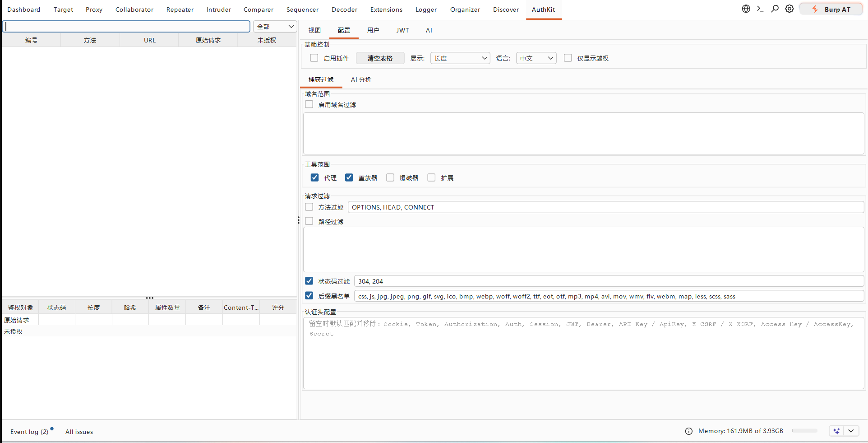
Task: Open the 展示 长度 dropdown
Action: pyautogui.click(x=460, y=58)
